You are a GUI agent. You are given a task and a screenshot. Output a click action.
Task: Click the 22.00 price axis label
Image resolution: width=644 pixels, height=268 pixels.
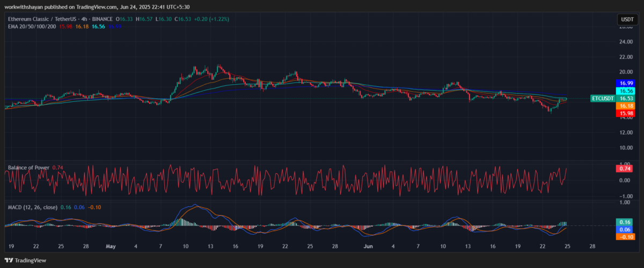626,57
